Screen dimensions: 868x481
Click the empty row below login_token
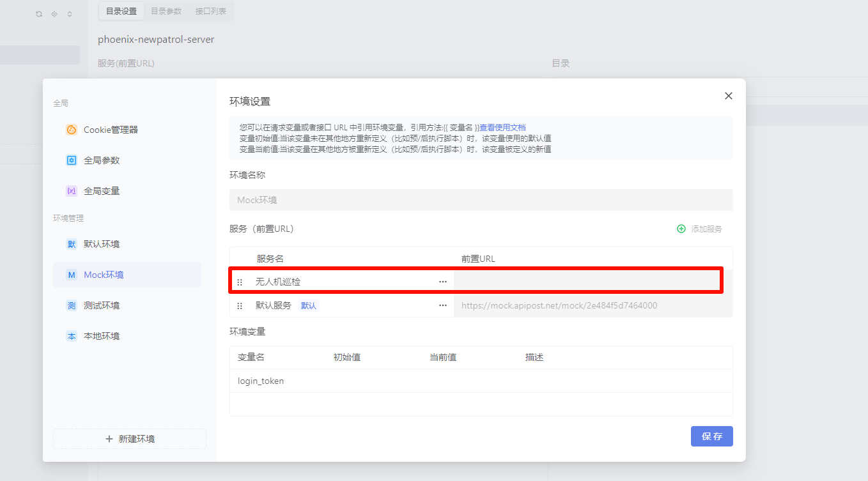pos(481,404)
